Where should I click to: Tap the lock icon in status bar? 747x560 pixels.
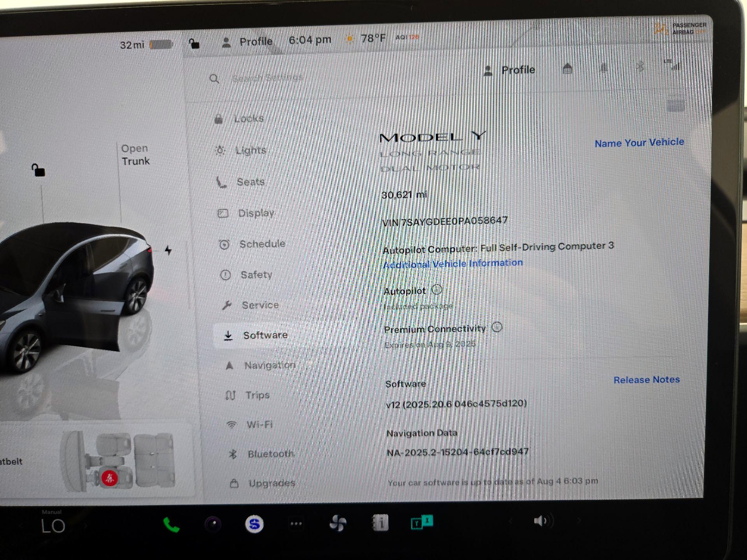coord(194,44)
